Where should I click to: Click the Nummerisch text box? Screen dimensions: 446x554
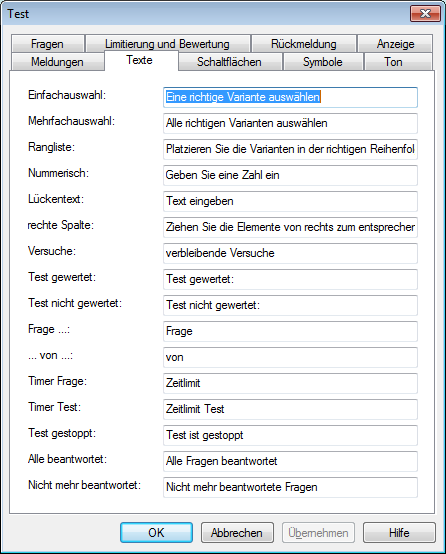tap(290, 175)
